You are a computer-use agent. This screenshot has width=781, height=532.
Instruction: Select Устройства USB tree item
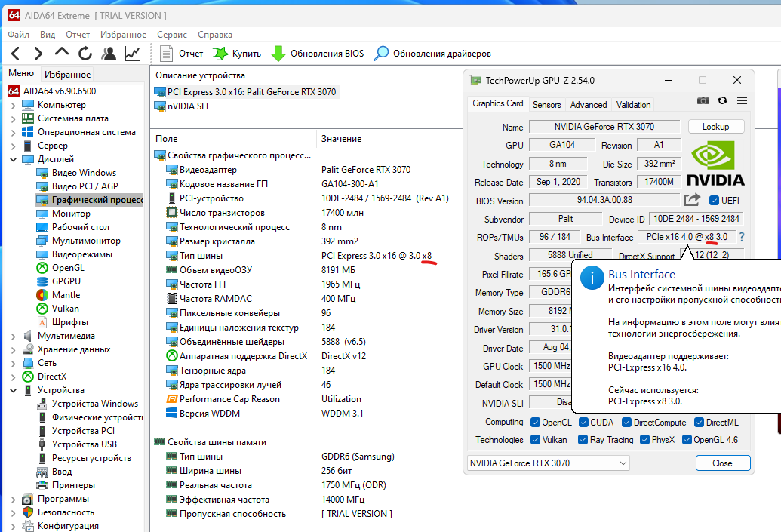[x=85, y=444]
